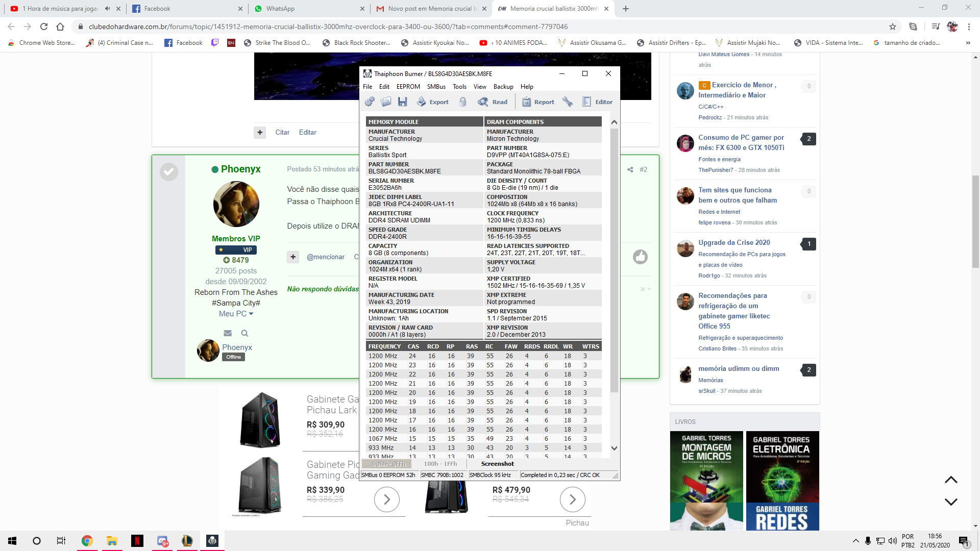Image resolution: width=980 pixels, height=551 pixels.
Task: Switch to the WhatsApp browser tab
Action: click(x=309, y=9)
